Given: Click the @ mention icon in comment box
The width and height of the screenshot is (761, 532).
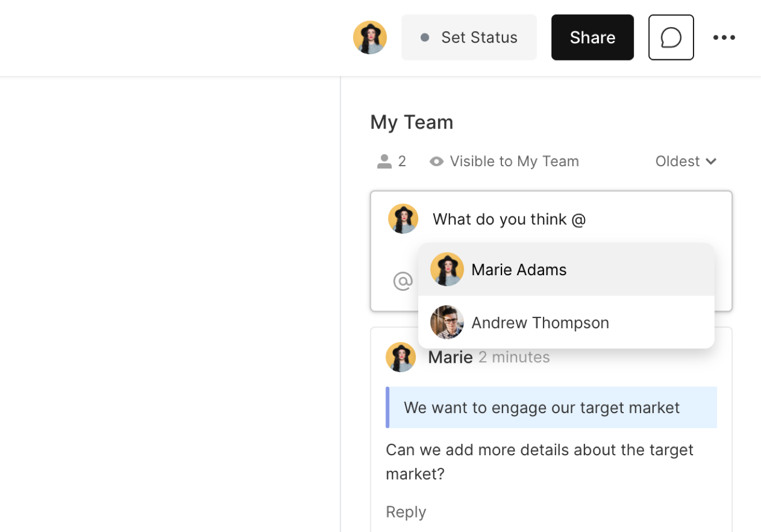Looking at the screenshot, I should click(x=403, y=281).
